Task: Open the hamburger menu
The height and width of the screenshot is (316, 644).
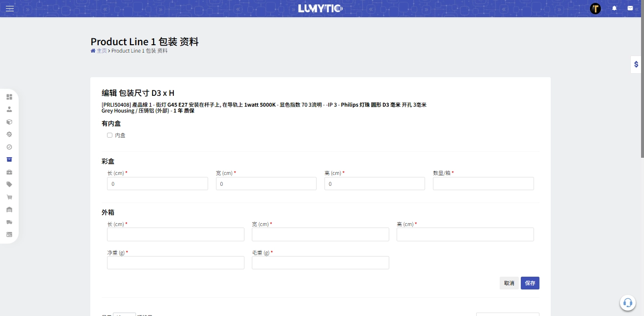Action: pyautogui.click(x=10, y=8)
